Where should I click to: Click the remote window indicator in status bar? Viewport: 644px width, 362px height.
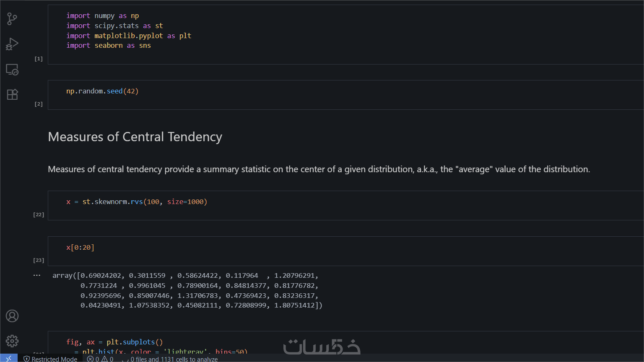point(8,359)
